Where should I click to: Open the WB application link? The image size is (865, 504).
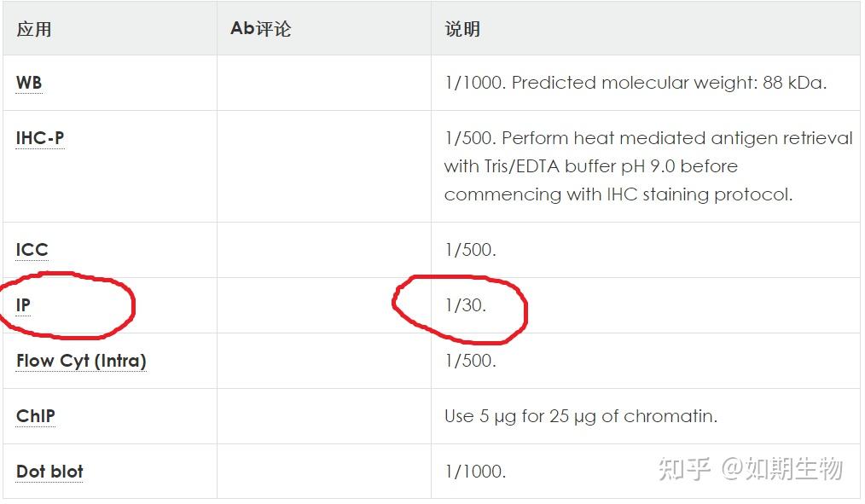[29, 84]
